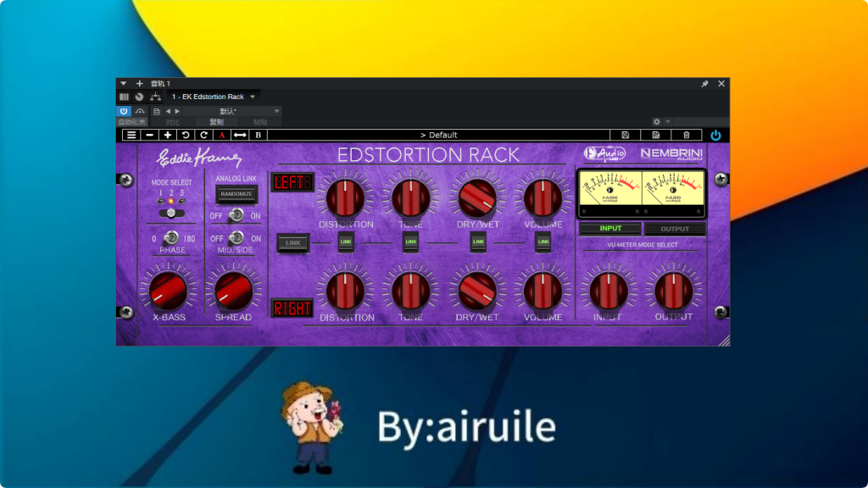Click the left channel Volume knob
This screenshot has height=488, width=868.
[x=542, y=197]
